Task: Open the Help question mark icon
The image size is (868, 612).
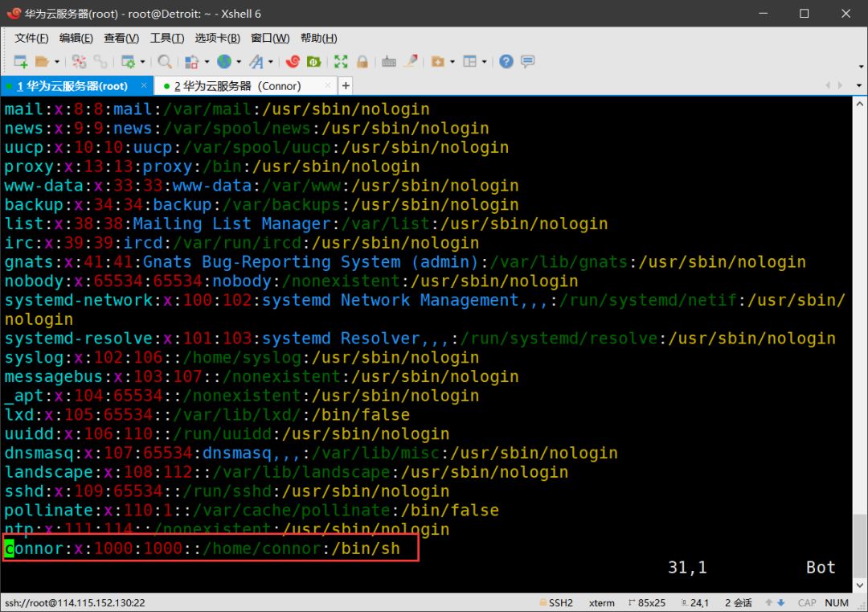Action: (x=506, y=61)
